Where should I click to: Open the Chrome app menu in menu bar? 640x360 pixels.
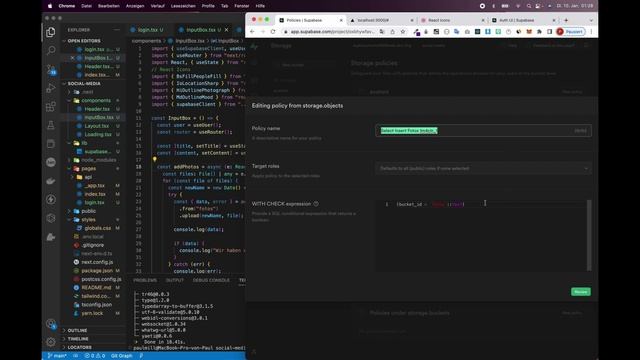coord(67,6)
